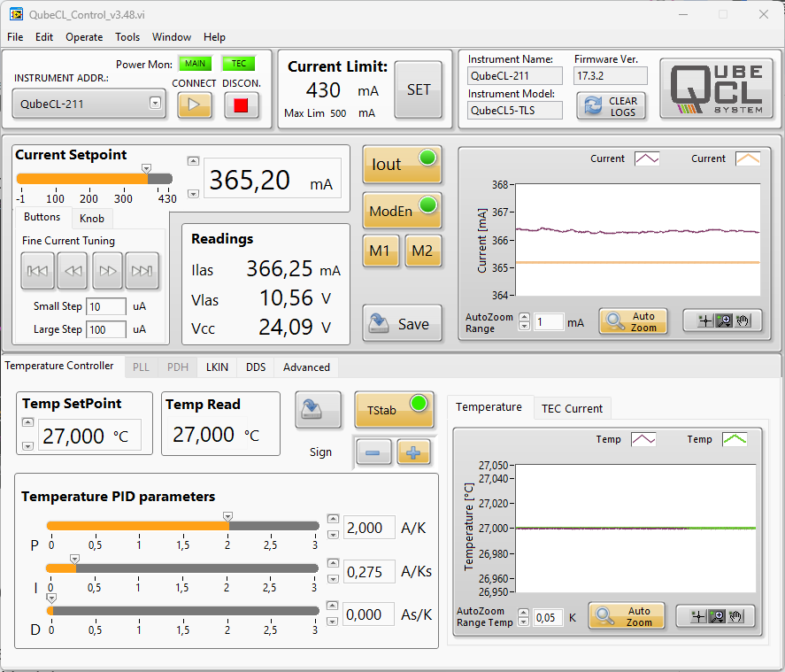This screenshot has width=785, height=672.
Task: Select pan hand tool on current graph
Action: click(743, 321)
